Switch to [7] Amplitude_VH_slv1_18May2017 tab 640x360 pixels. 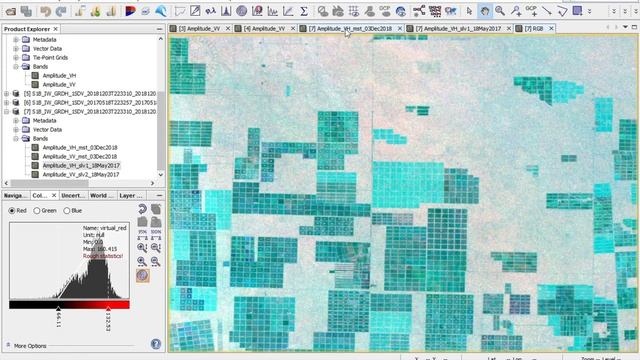(459, 29)
